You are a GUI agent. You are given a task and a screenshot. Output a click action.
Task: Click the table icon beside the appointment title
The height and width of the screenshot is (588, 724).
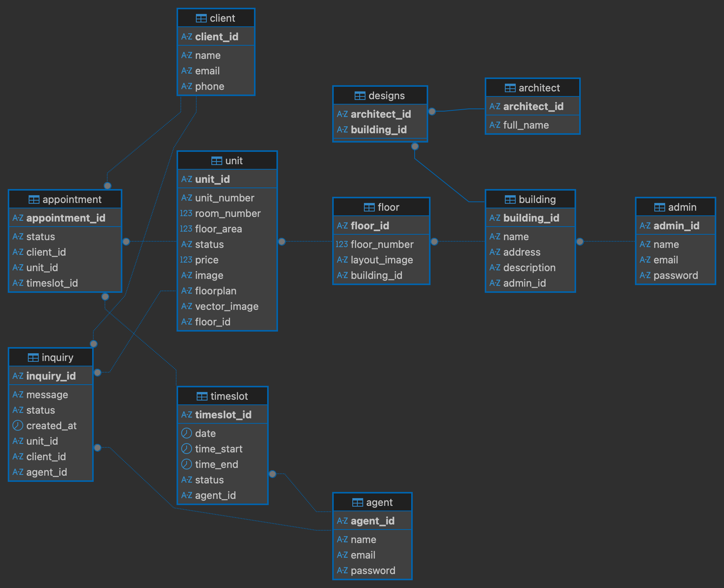(x=34, y=199)
